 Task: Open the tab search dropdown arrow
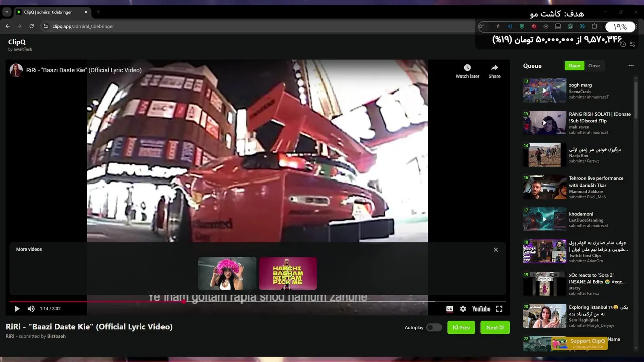[6, 12]
